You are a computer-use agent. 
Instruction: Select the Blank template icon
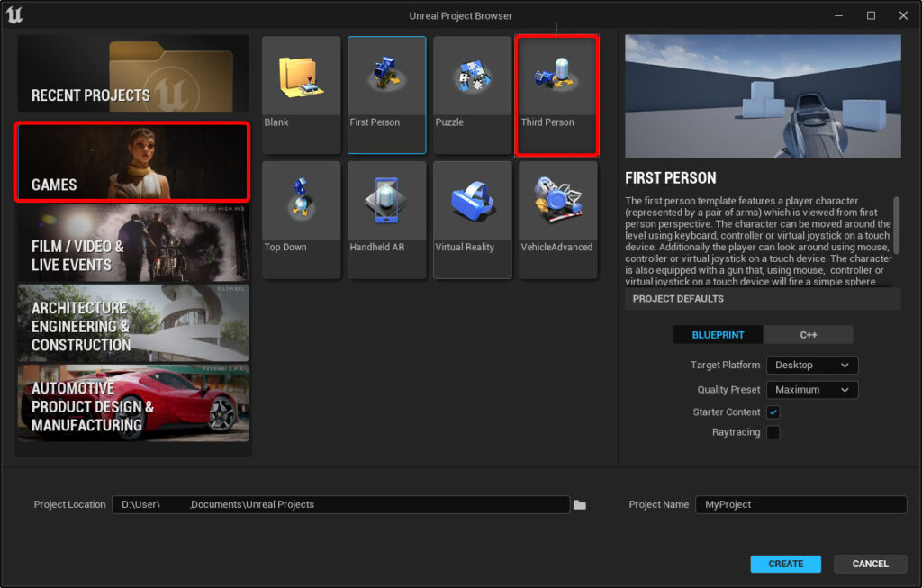(x=301, y=77)
